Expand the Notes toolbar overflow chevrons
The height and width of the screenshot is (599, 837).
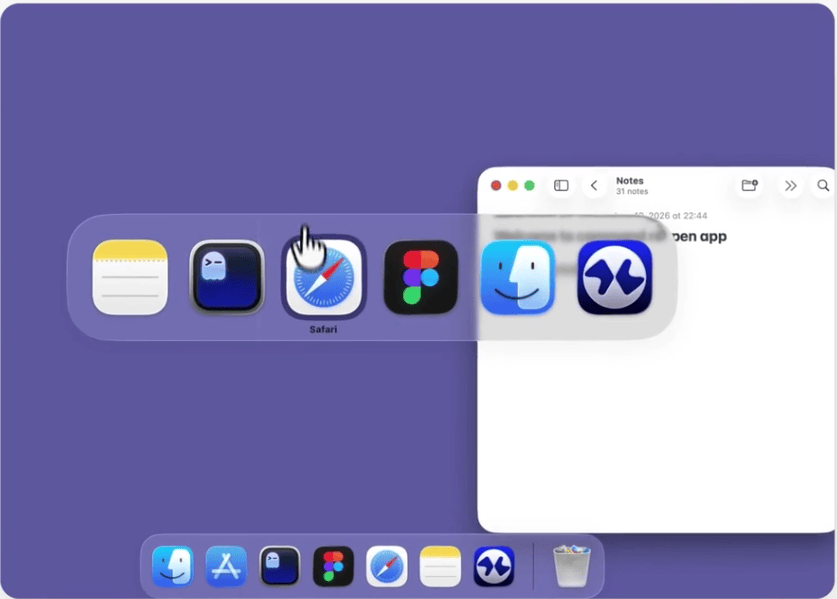[791, 185]
